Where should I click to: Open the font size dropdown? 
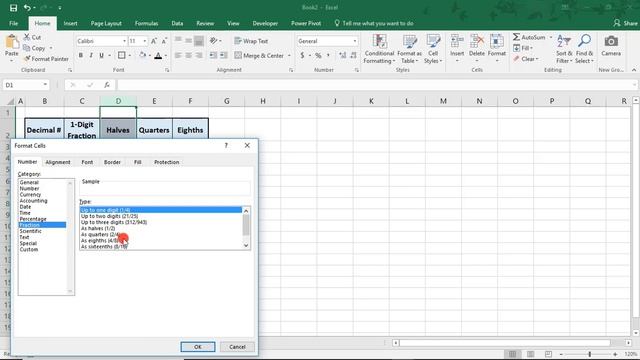click(x=144, y=41)
